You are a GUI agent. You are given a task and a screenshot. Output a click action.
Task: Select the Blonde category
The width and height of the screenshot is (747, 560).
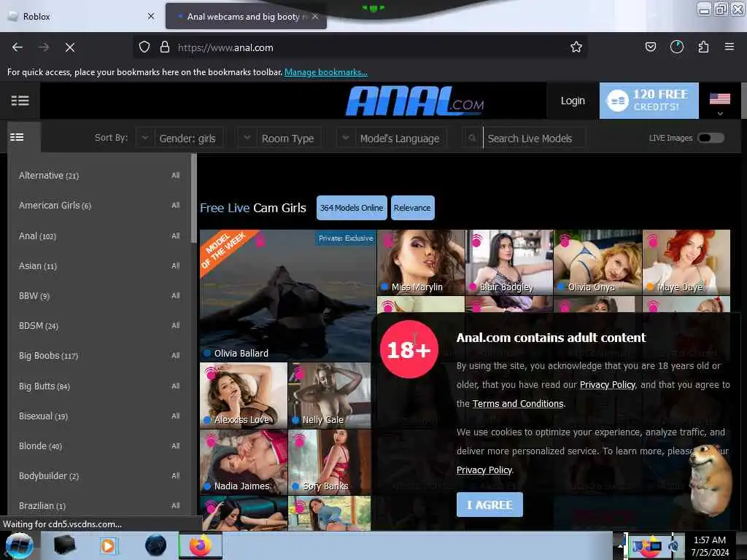[40, 446]
